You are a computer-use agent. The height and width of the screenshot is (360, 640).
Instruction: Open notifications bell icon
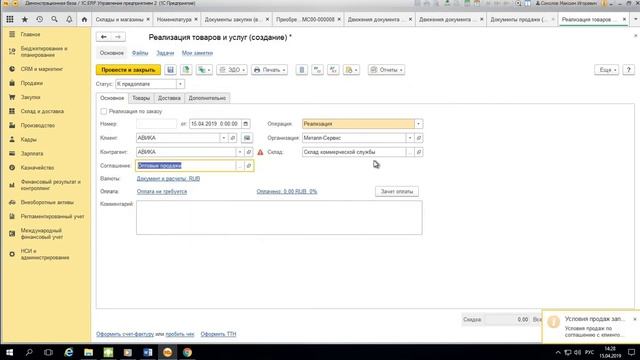tap(69, 19)
